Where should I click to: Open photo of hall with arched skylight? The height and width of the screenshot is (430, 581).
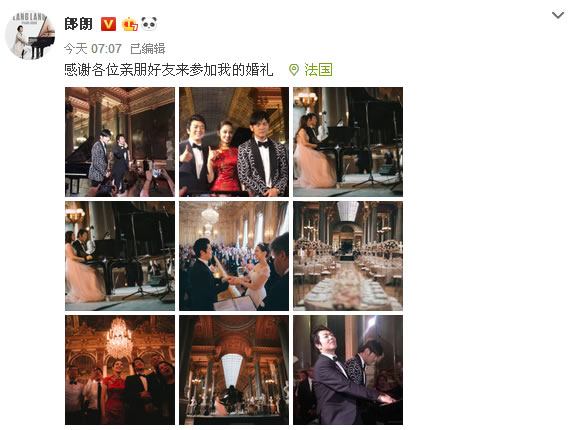click(234, 370)
